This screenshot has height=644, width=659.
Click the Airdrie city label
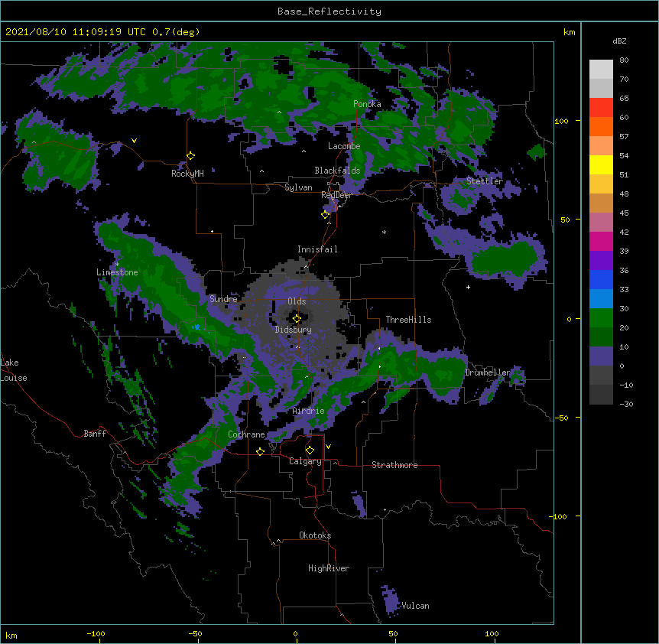(308, 411)
